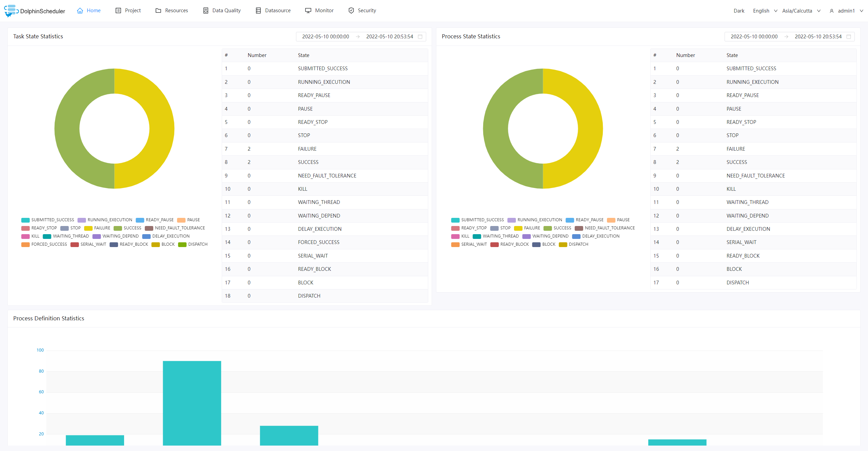The image size is (868, 451).
Task: Click the Monitor screen icon
Action: pyautogui.click(x=308, y=11)
